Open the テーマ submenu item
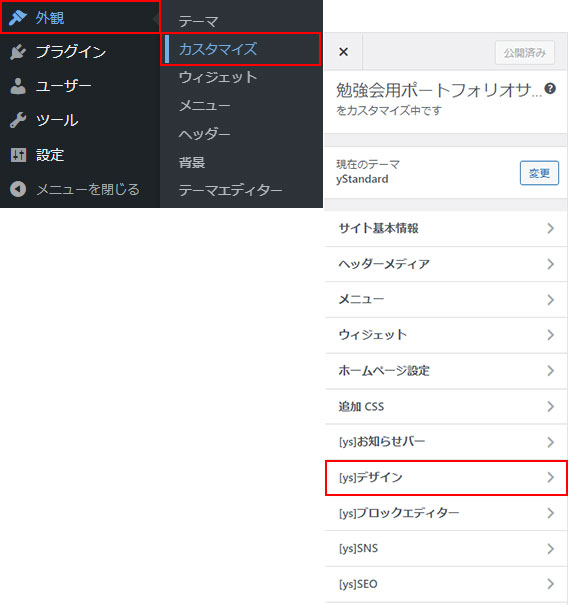The height and width of the screenshot is (605, 570). click(198, 21)
